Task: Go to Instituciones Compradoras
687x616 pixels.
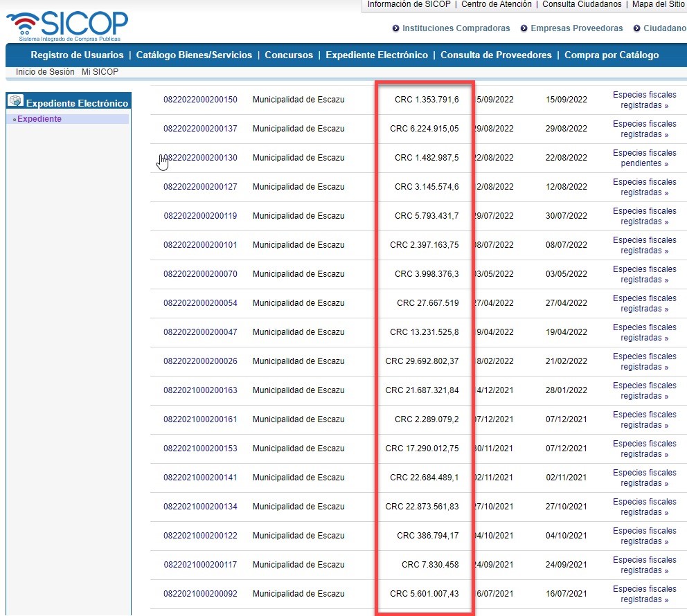Action: tap(456, 28)
